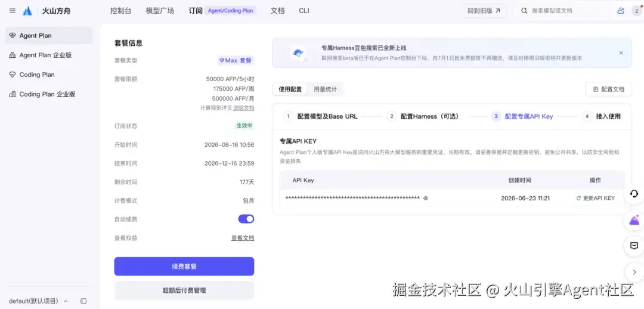Switch to the 用量统计 tab
The height and width of the screenshot is (309, 644).
coord(325,89)
